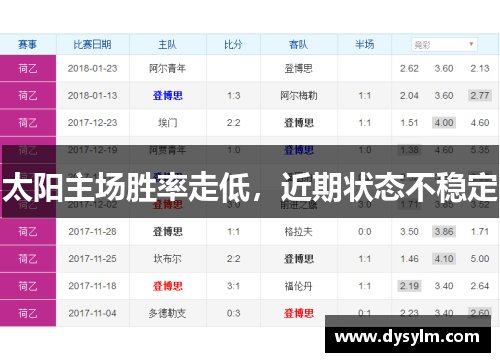Viewport: 500px width, 362px height.
Task: Click the date 2017-12-23
Action: [92, 123]
